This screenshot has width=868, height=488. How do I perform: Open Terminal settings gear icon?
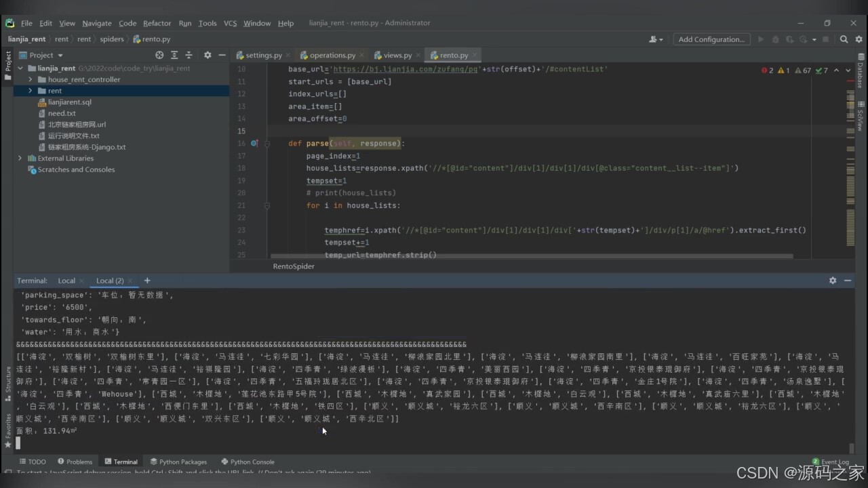click(833, 281)
